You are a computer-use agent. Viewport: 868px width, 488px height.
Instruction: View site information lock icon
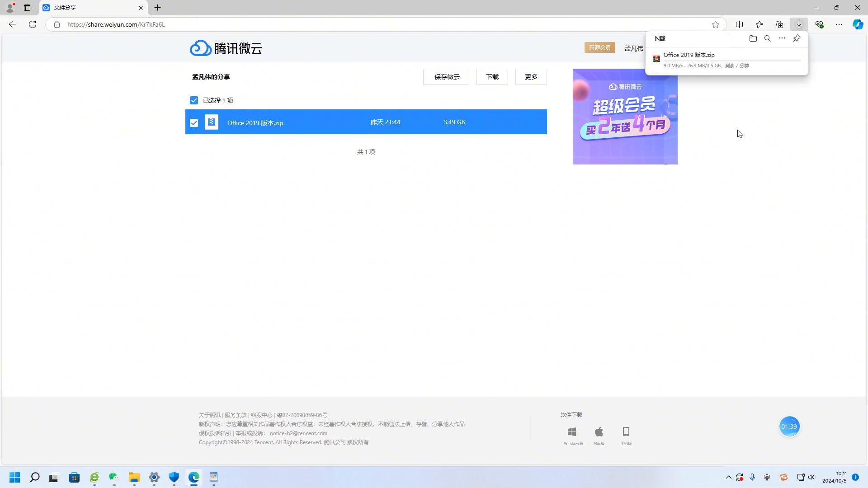pos(57,24)
